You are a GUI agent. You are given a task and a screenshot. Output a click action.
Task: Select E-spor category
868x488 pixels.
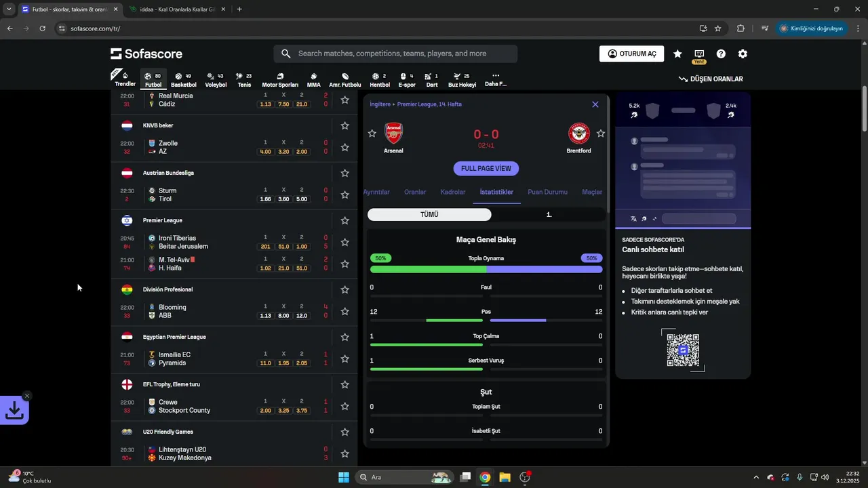tap(407, 80)
